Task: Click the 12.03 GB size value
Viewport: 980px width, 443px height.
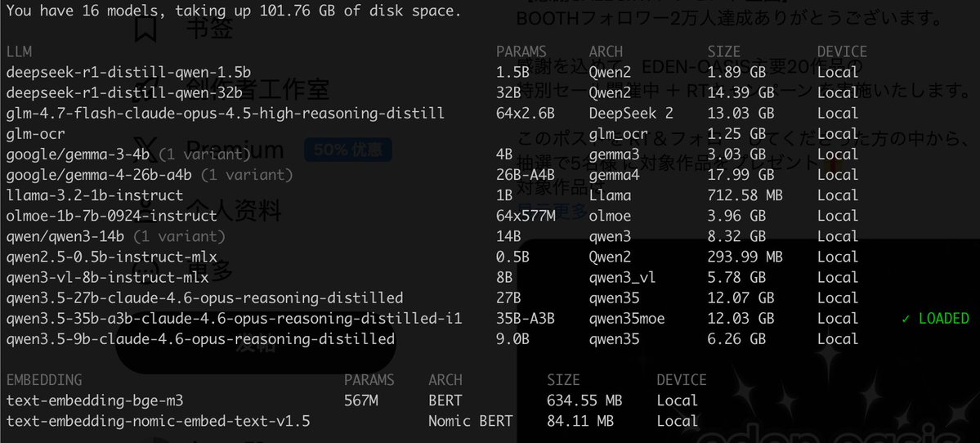Action: 741,319
